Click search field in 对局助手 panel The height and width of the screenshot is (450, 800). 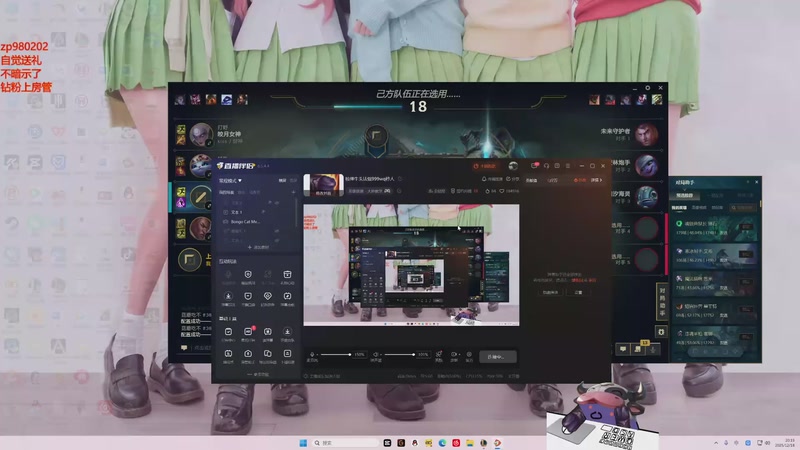pyautogui.click(x=742, y=208)
